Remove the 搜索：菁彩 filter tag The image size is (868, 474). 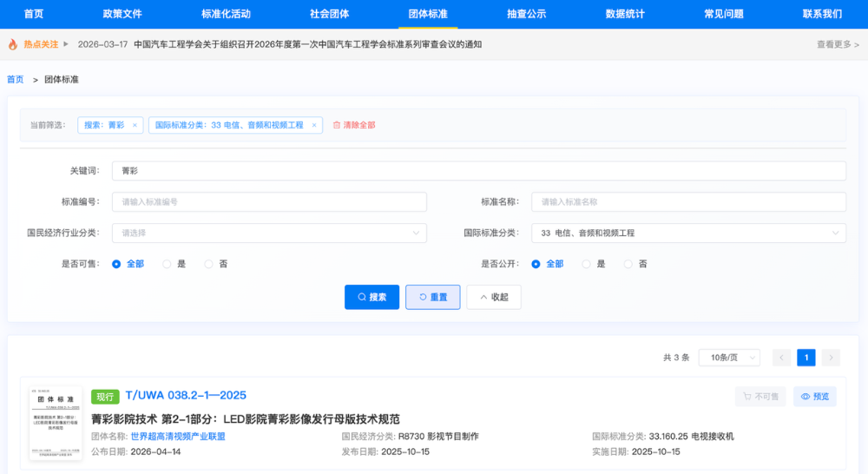click(135, 125)
